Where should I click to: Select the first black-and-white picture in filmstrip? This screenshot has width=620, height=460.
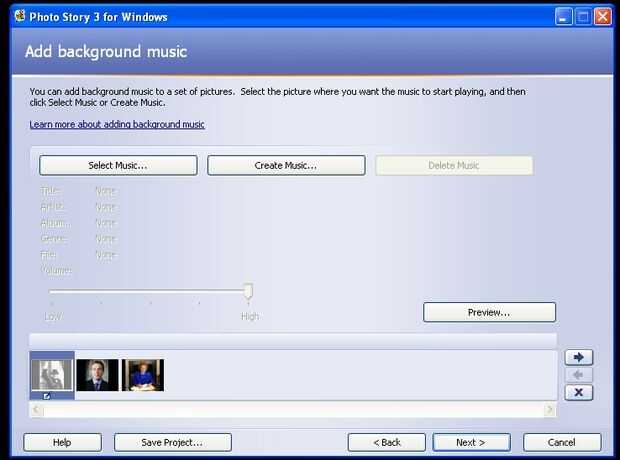52,375
